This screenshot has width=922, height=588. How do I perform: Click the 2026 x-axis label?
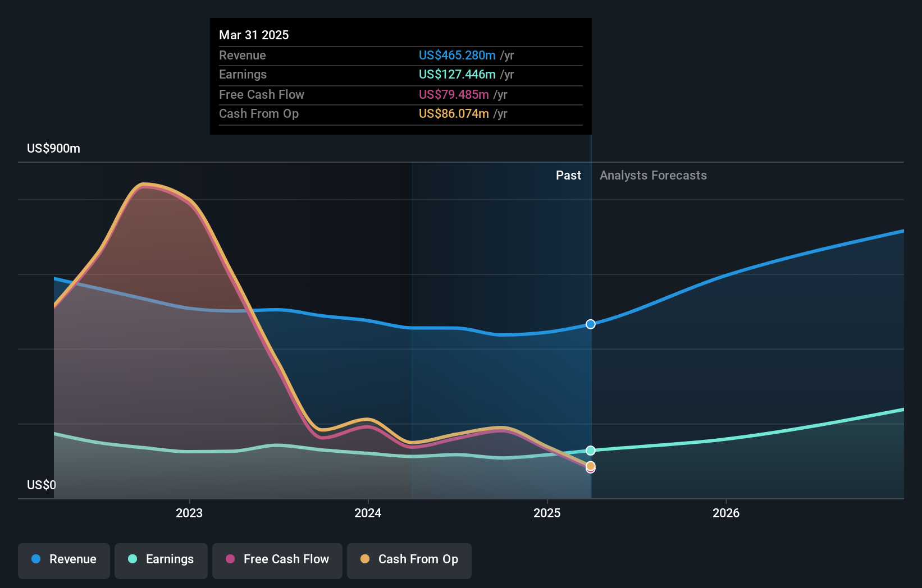(x=726, y=513)
